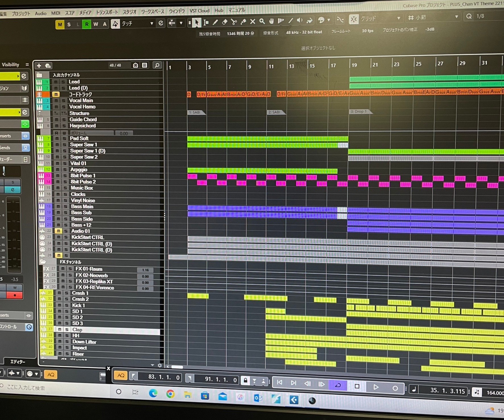Open the Hub menu
This screenshot has height=420, width=504.
[x=219, y=10]
